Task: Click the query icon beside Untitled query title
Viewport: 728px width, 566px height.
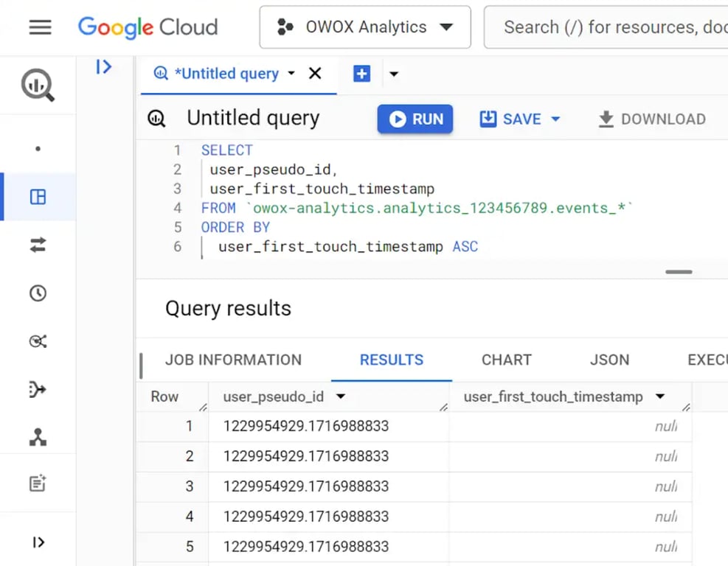Action: pos(156,119)
